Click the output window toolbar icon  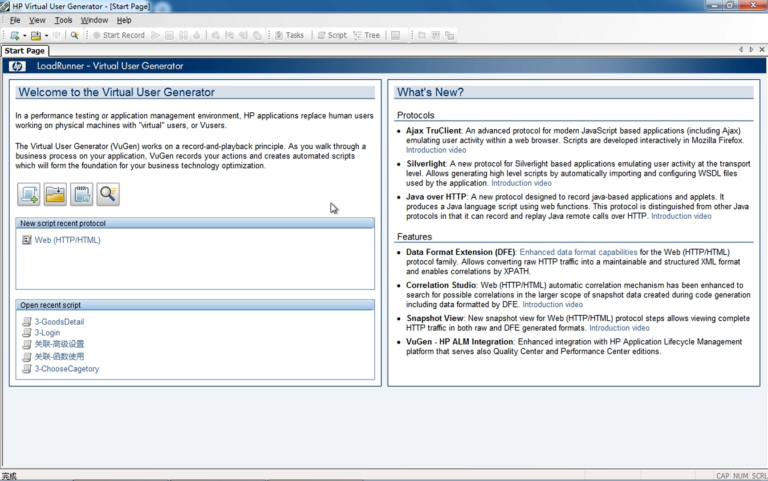pos(395,35)
